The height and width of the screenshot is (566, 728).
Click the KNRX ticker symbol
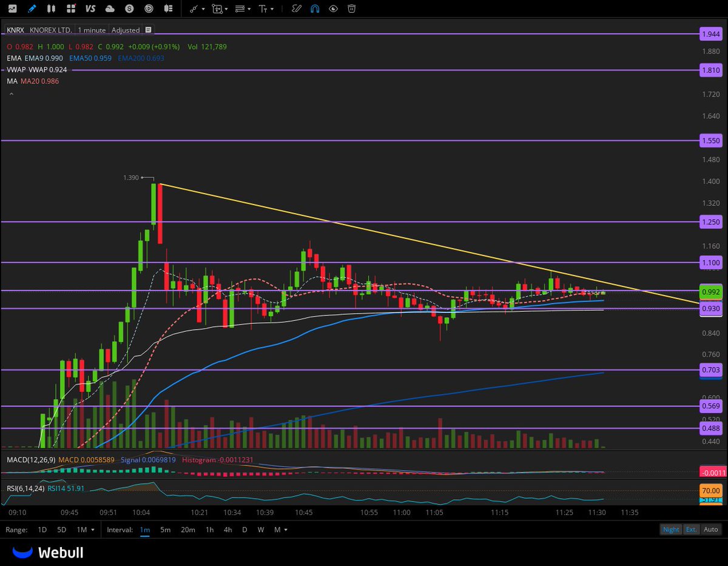pos(16,30)
